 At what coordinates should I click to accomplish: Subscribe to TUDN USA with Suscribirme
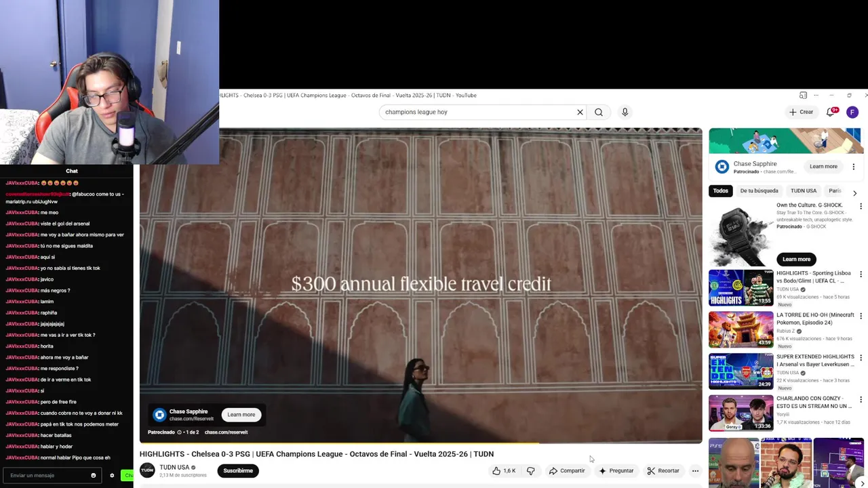[238, 471]
